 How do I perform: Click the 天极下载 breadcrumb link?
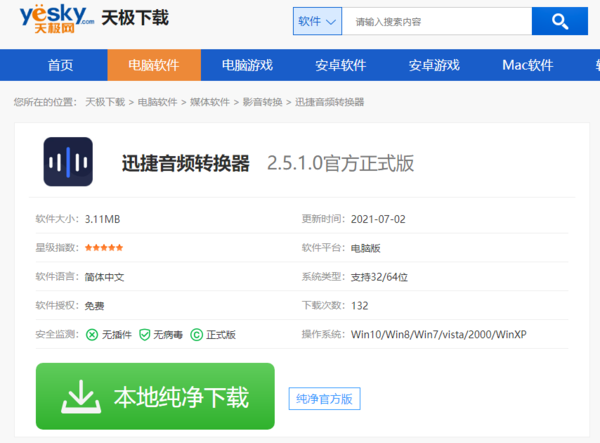tap(105, 102)
